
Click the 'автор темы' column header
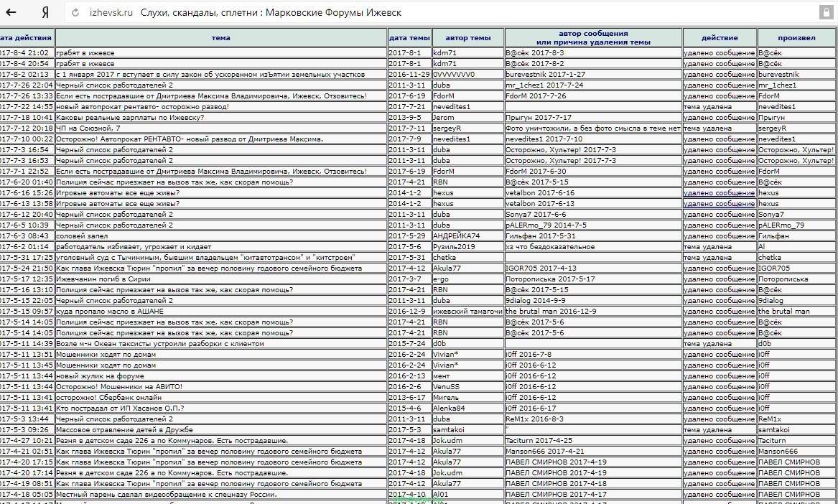pos(468,38)
